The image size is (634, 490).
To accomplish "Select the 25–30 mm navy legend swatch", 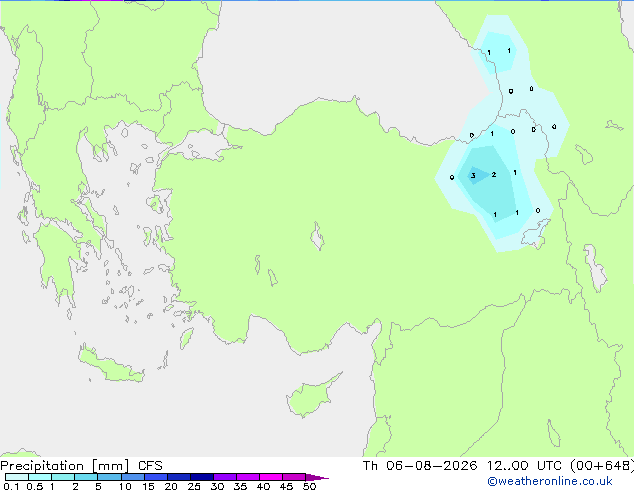I will tap(202, 477).
